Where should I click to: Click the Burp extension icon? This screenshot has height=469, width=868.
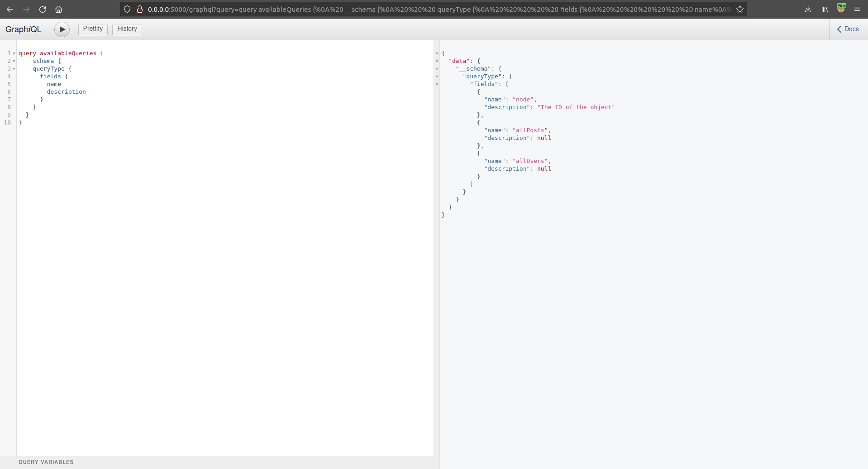(x=841, y=8)
